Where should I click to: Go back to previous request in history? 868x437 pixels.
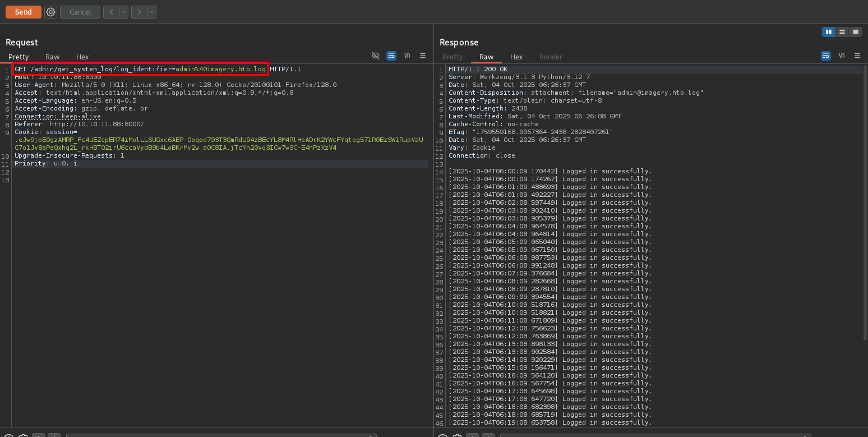pos(110,12)
